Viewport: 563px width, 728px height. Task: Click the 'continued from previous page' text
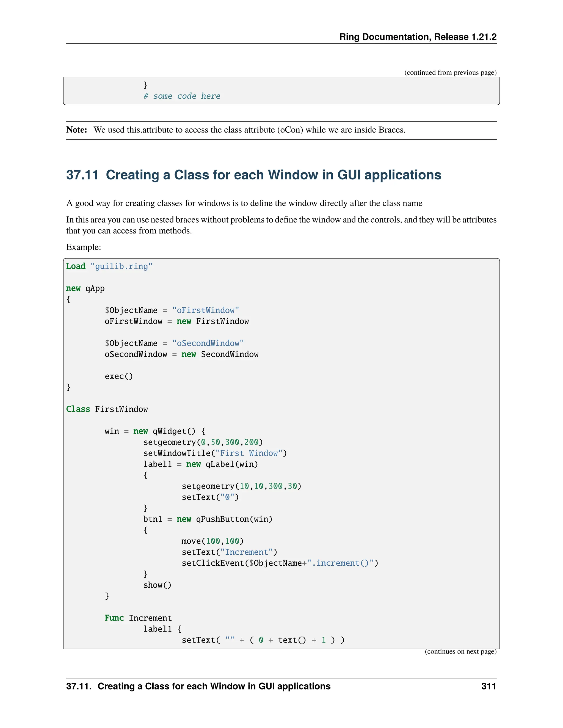[450, 73]
